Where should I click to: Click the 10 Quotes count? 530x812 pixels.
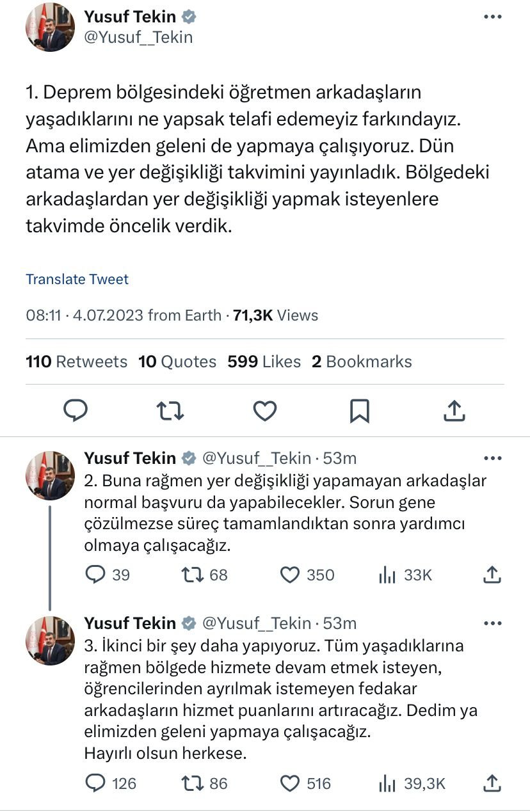177,362
